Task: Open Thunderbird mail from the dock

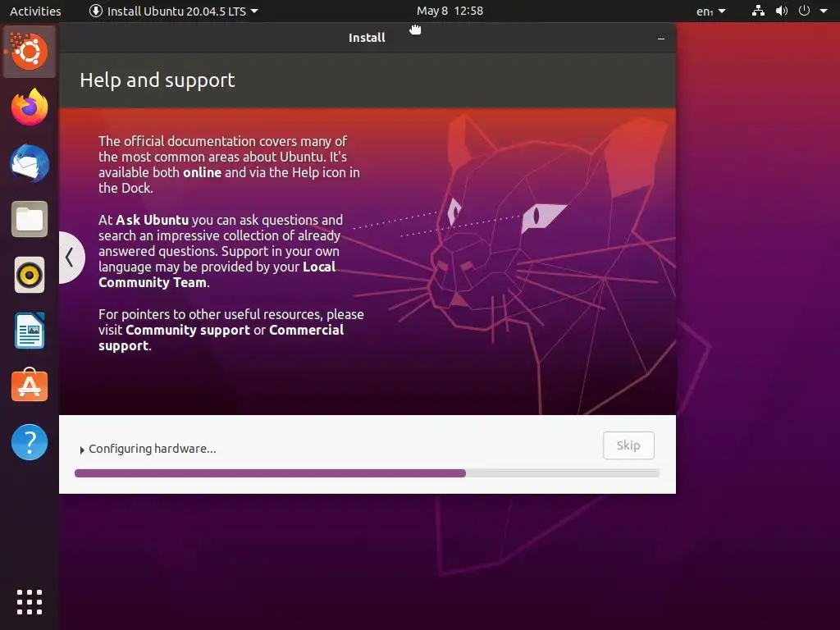Action: [30, 163]
